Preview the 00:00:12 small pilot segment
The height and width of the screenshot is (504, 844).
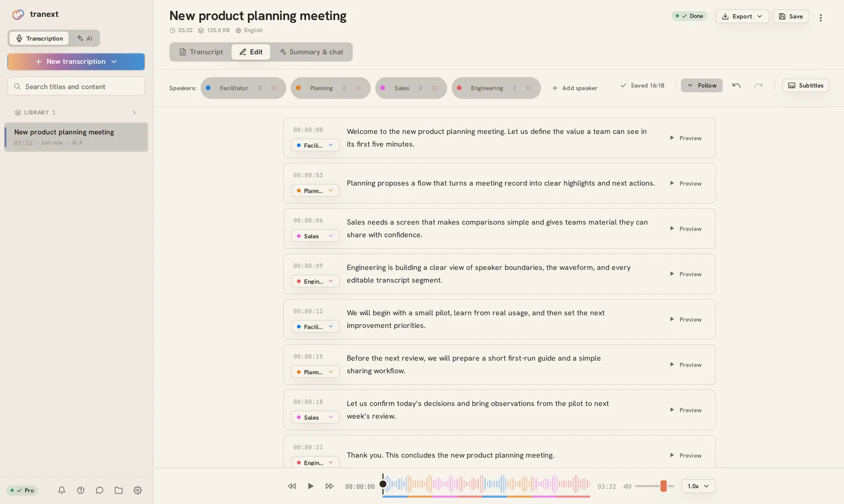(686, 319)
